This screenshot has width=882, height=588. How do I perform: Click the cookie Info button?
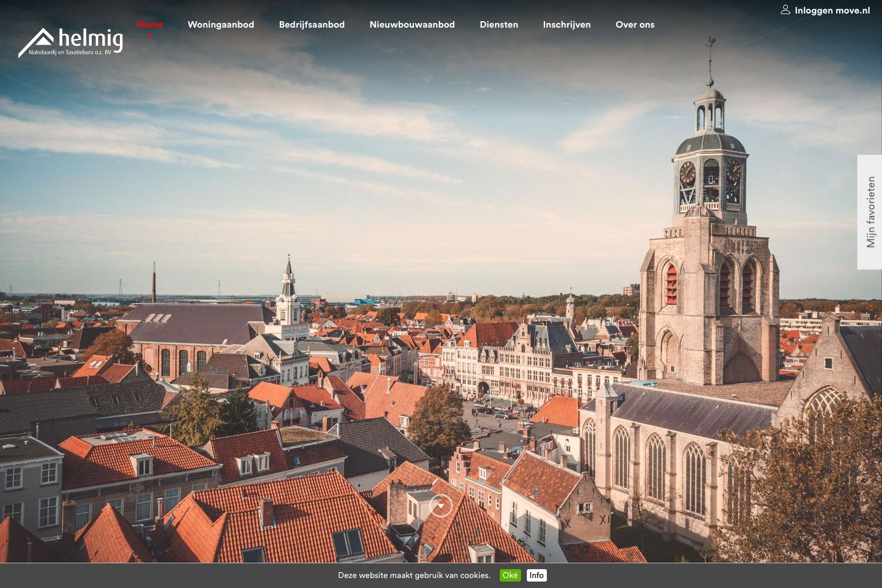[536, 575]
